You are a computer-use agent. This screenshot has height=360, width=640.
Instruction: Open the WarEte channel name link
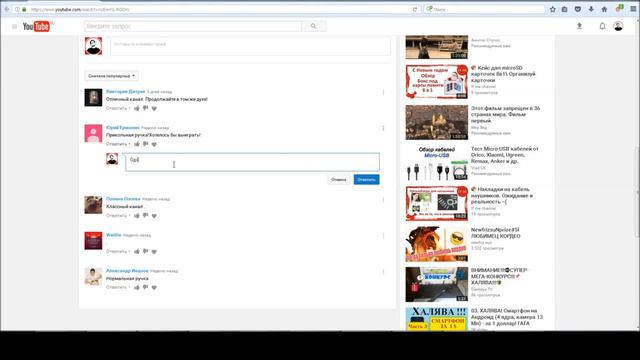(113, 235)
